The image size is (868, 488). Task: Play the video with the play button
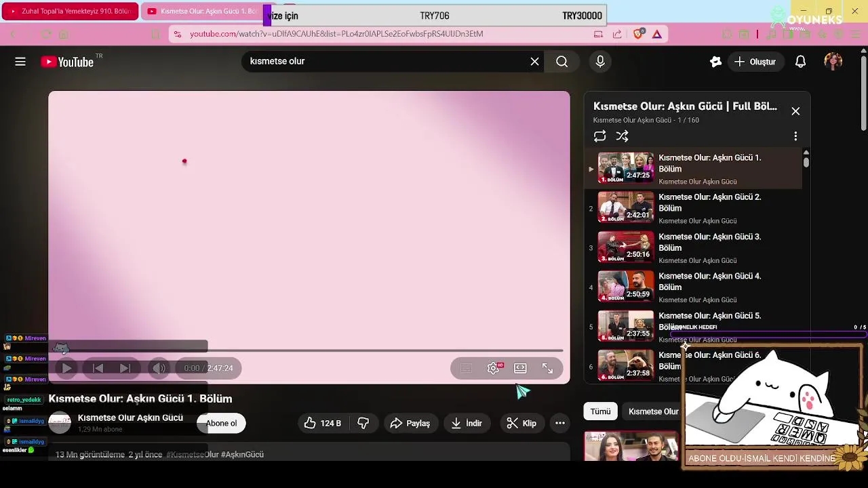(x=67, y=368)
